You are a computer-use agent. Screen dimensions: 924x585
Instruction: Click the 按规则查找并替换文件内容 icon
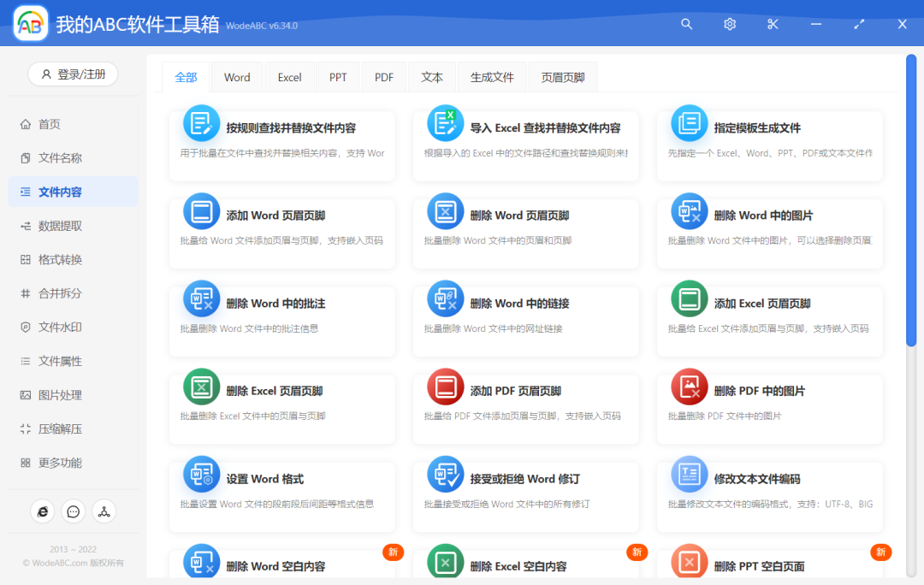[202, 123]
